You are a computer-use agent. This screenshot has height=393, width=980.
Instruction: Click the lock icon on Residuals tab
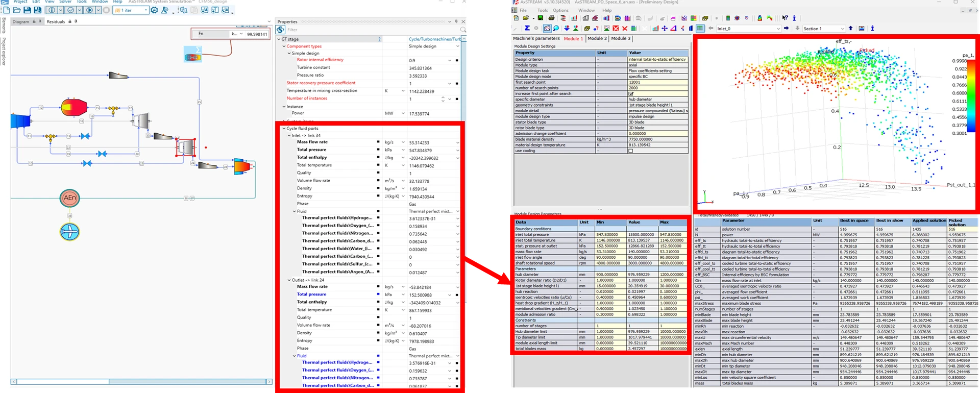(x=69, y=21)
